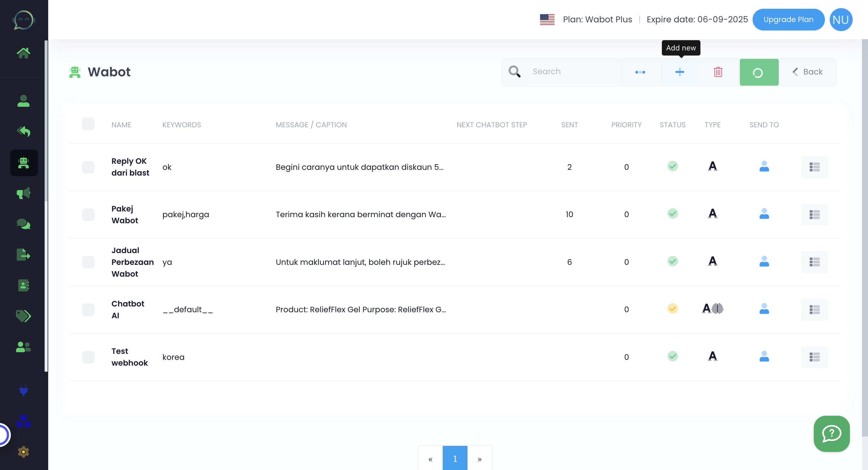Tick the checkbox for Test webhook
The image size is (868, 470).
[x=88, y=357]
